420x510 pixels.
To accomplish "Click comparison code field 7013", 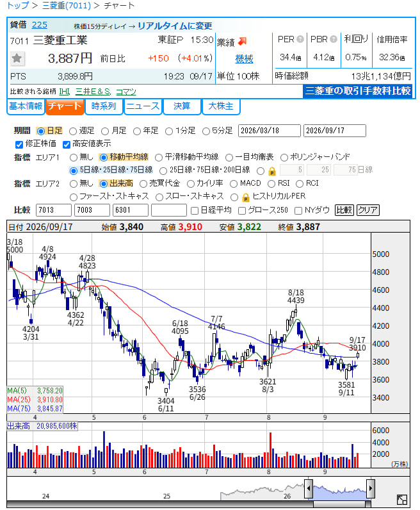I will 54,210.
